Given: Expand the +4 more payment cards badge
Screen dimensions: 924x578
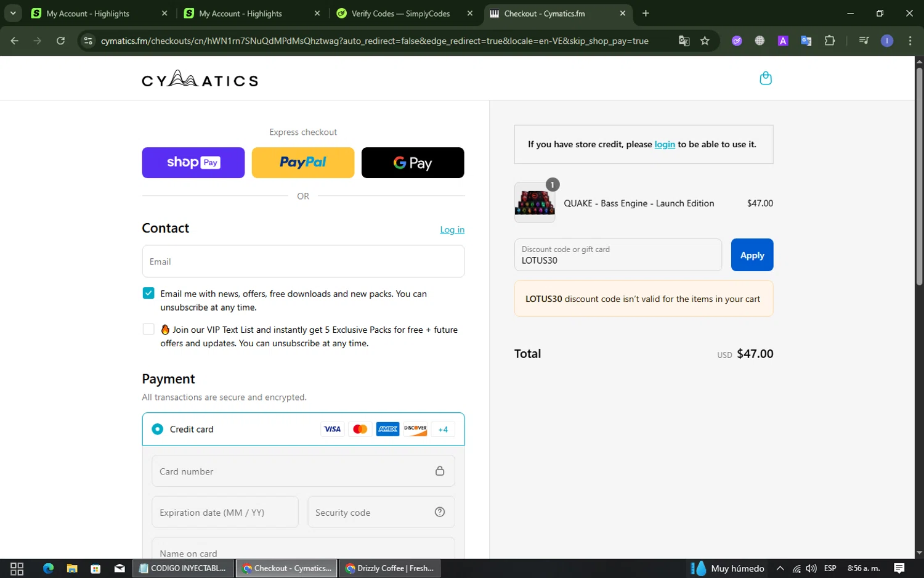Looking at the screenshot, I should tap(444, 429).
